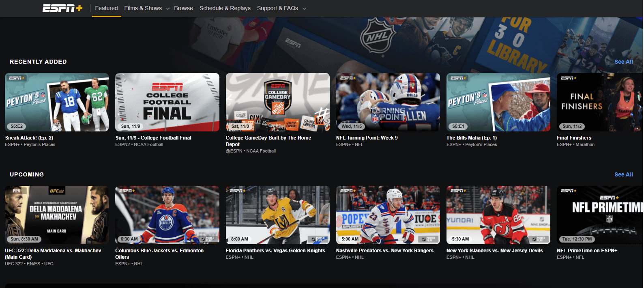644x288 pixels.
Task: Click the '6:30 AM' time badge
Action: [129, 239]
